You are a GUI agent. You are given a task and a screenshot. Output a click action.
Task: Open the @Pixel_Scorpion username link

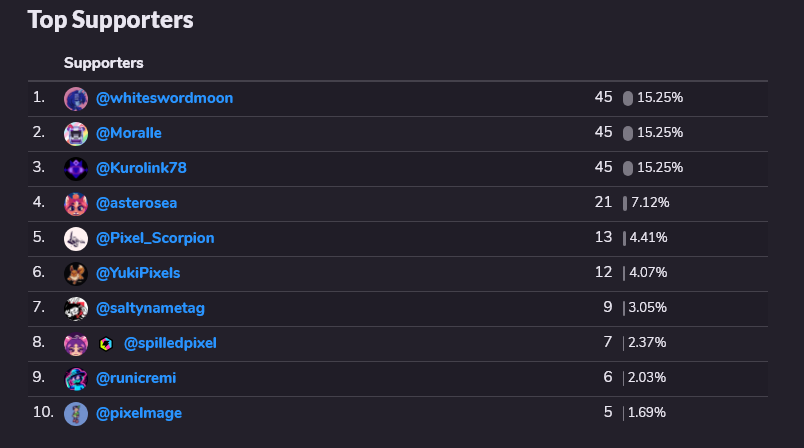pyautogui.click(x=155, y=238)
